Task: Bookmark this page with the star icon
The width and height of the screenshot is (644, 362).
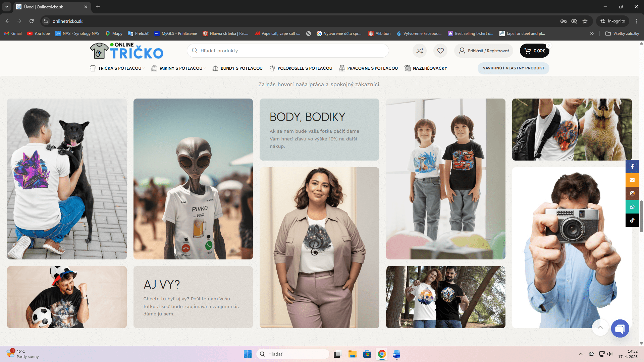Action: (585, 21)
